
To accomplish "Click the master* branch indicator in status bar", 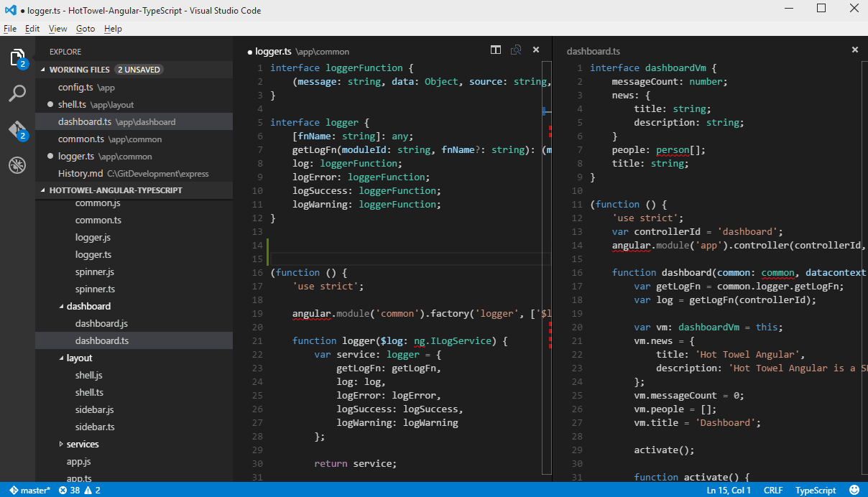I will (x=29, y=491).
